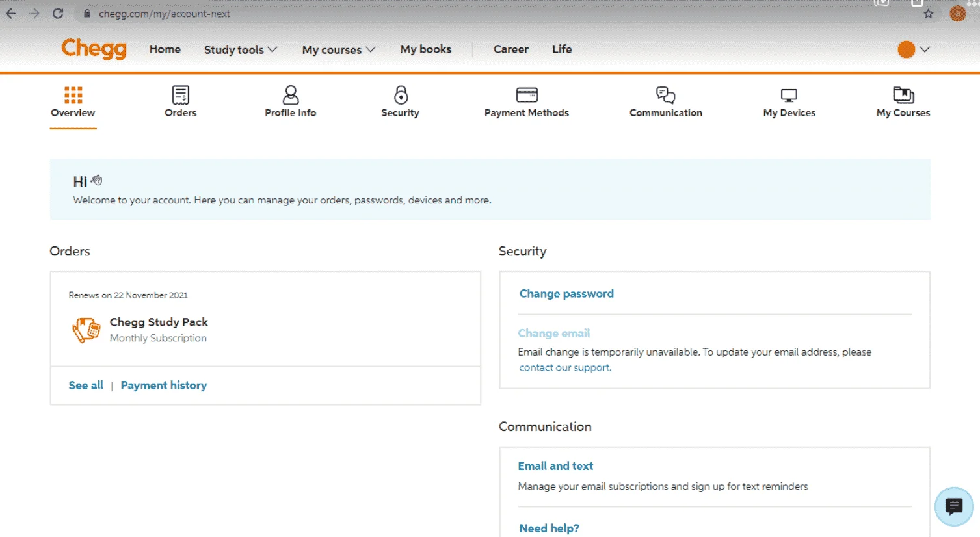
Task: Open browser profile avatar in toolbar
Action: coord(957,14)
